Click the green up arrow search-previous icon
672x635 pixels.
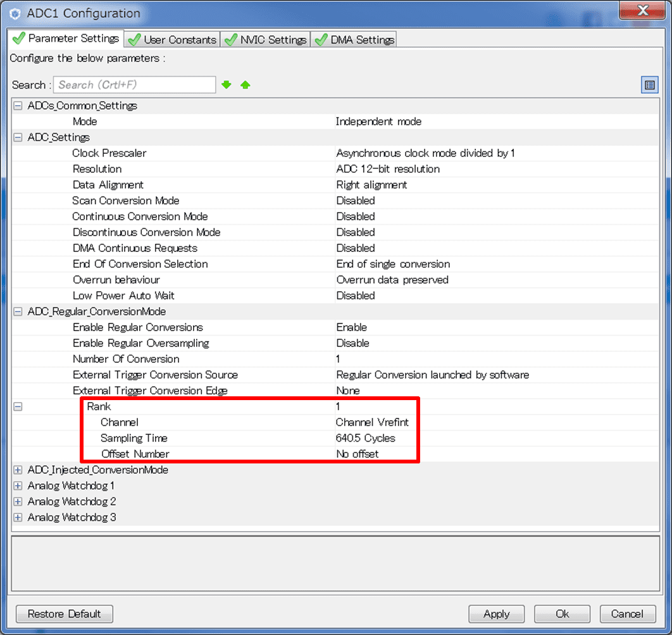pyautogui.click(x=246, y=85)
